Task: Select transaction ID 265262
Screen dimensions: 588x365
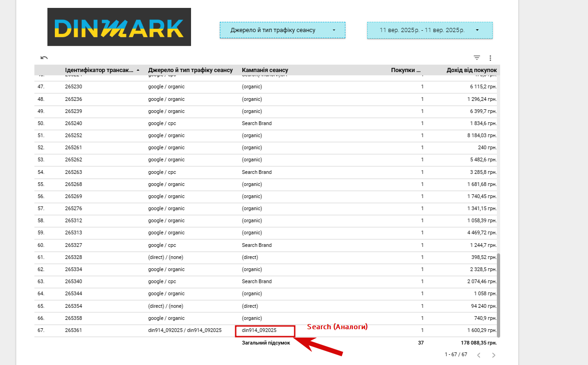Action: (73, 159)
